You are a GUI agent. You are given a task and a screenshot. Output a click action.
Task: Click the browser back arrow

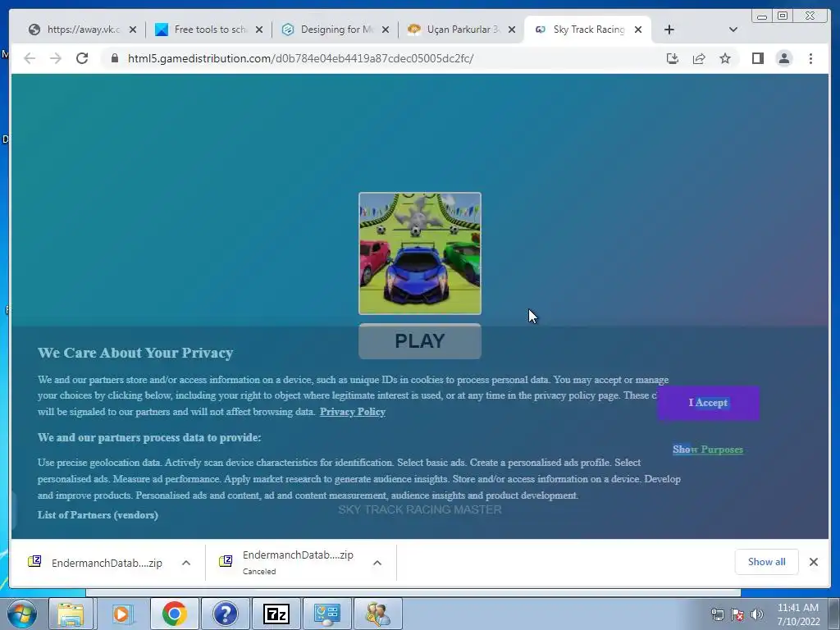pos(30,58)
